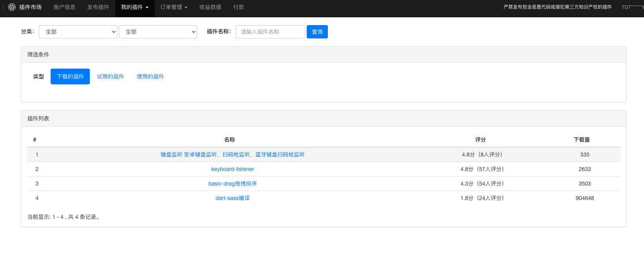The width and height of the screenshot is (644, 260).
Task: Open the dart-sass编译 plugin link
Action: [233, 198]
